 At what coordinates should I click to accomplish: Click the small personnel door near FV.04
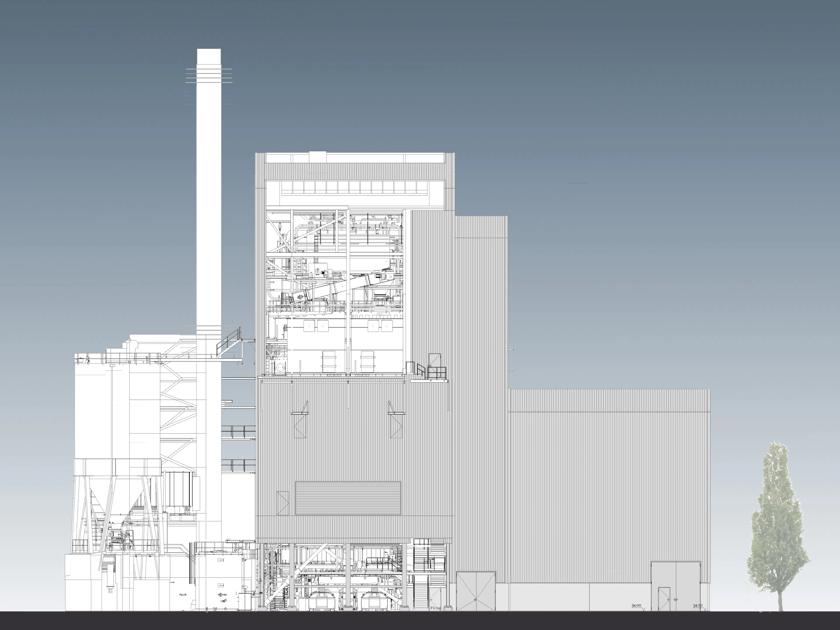(435, 596)
